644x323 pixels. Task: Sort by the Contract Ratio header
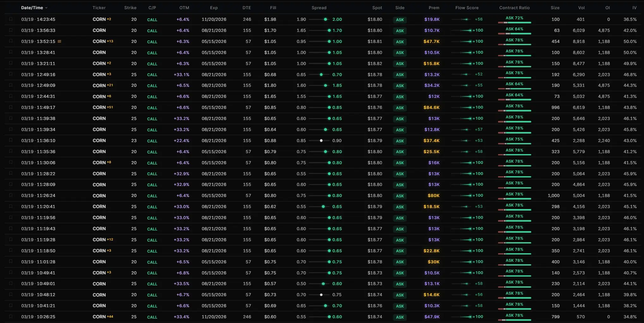click(514, 8)
